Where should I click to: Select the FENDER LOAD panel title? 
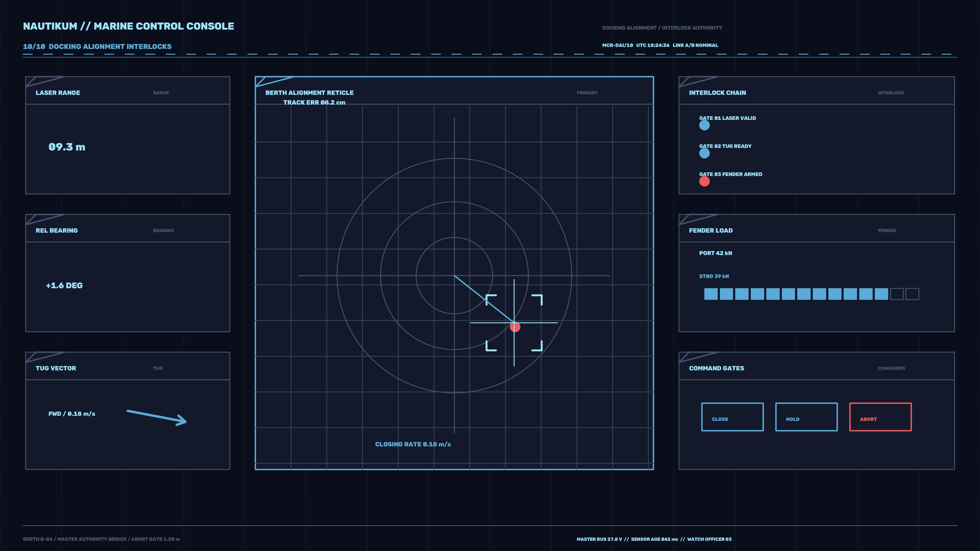[x=711, y=230]
